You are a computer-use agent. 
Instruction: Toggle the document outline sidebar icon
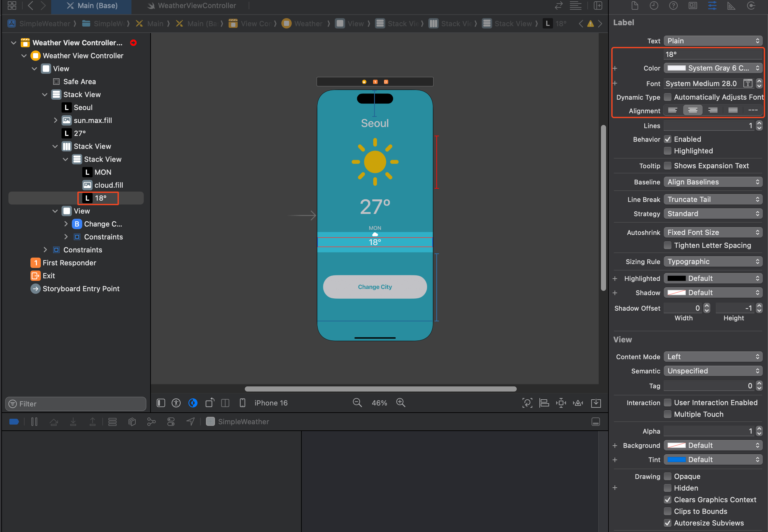point(161,403)
